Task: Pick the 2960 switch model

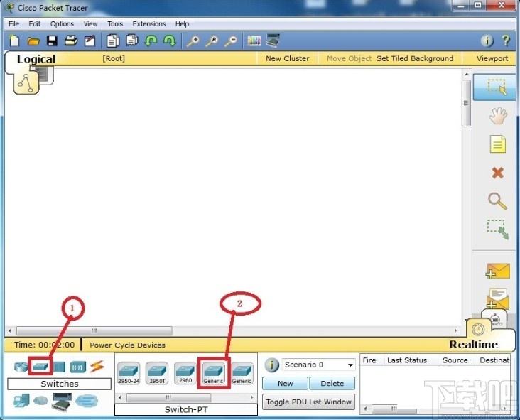Action: pyautogui.click(x=185, y=374)
